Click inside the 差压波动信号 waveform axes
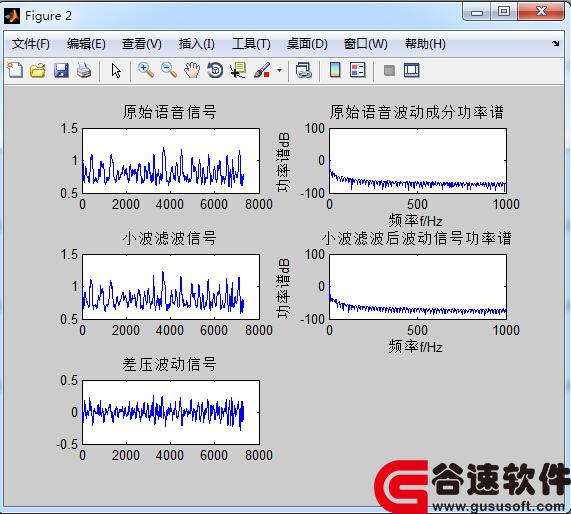This screenshot has height=514, width=571. 171,412
